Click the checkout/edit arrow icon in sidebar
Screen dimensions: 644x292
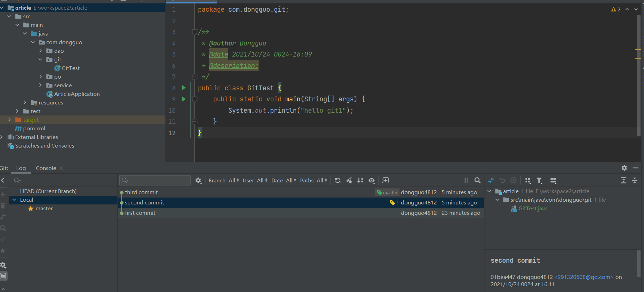point(3,239)
